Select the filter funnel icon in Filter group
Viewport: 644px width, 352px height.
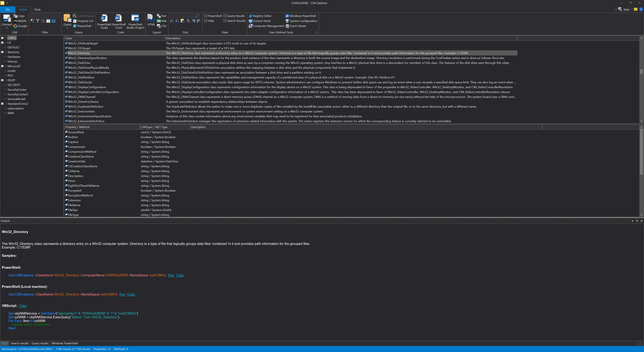38,21
